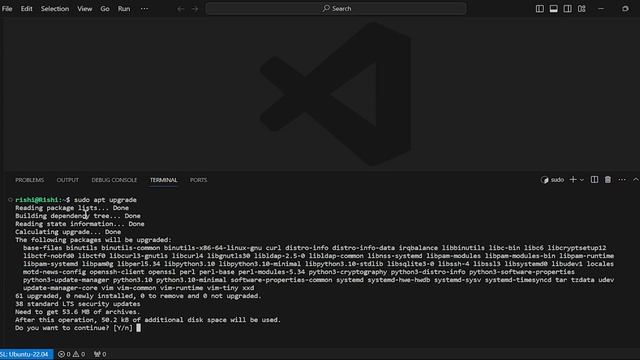Click the sudo terminal process label
This screenshot has height=360, width=640.
552,180
